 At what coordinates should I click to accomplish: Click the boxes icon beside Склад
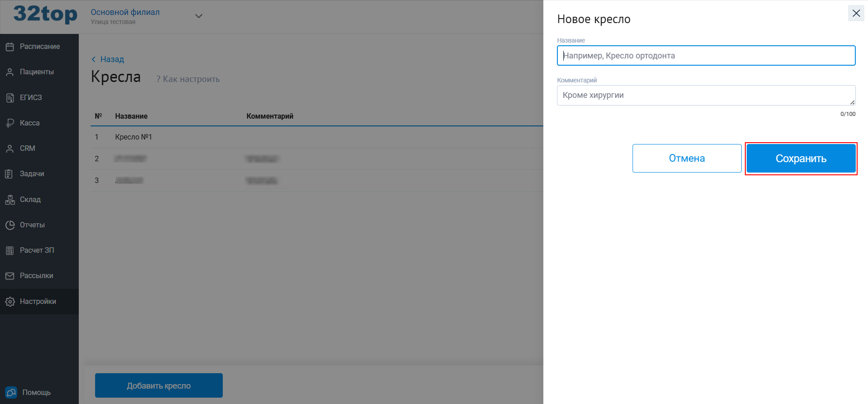(10, 200)
